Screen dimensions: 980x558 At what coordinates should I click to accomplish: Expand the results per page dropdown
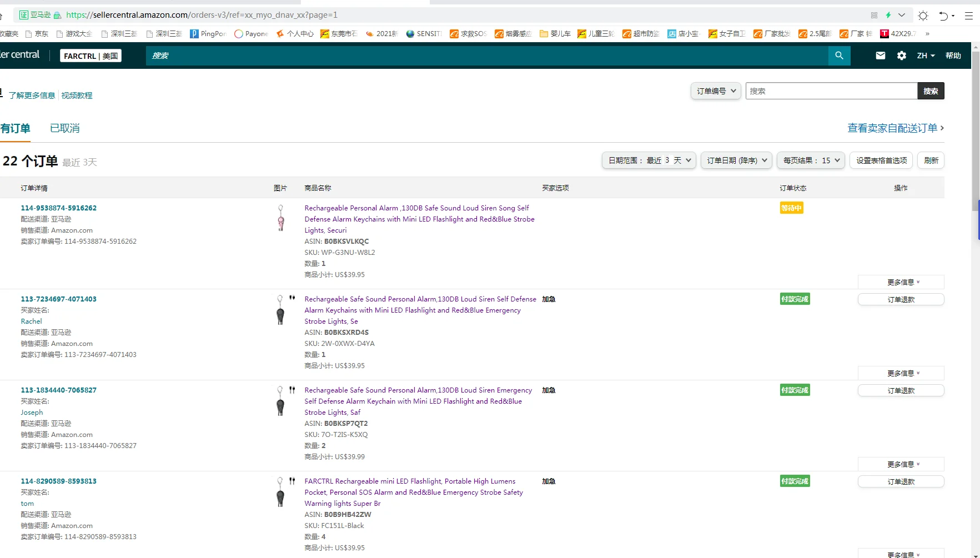pyautogui.click(x=811, y=160)
